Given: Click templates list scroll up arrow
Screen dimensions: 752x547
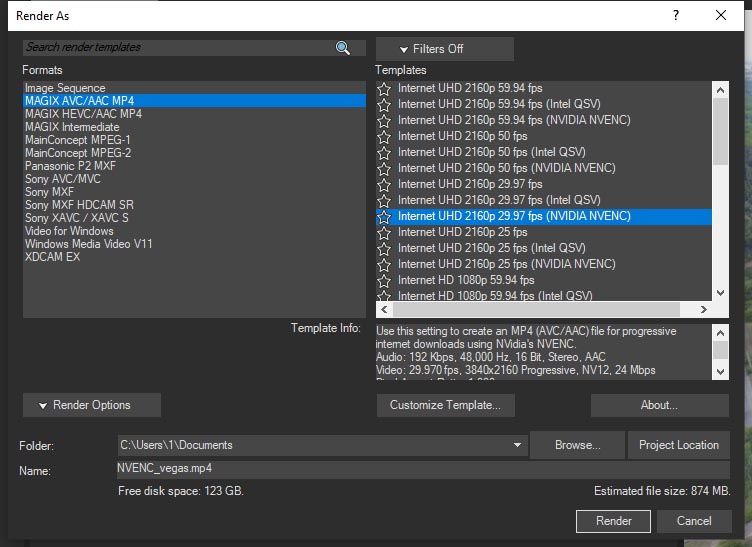Looking at the screenshot, I should [720, 90].
